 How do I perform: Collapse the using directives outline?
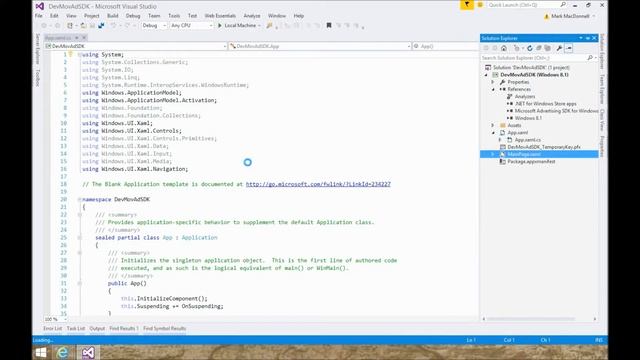[80, 54]
